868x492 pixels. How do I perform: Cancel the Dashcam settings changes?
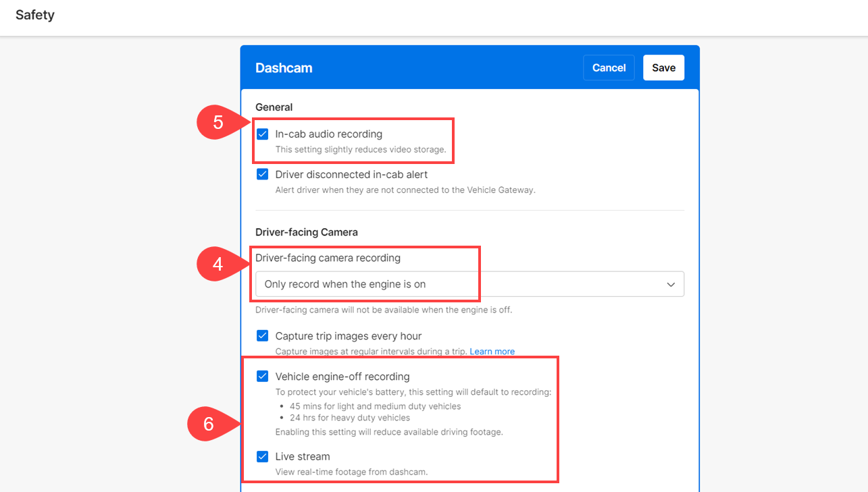pyautogui.click(x=609, y=67)
